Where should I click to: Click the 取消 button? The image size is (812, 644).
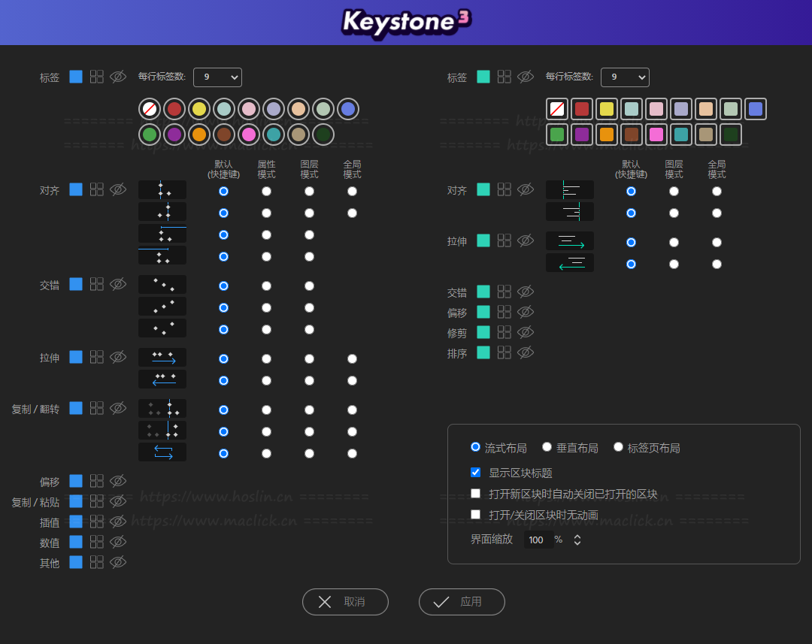pos(345,602)
